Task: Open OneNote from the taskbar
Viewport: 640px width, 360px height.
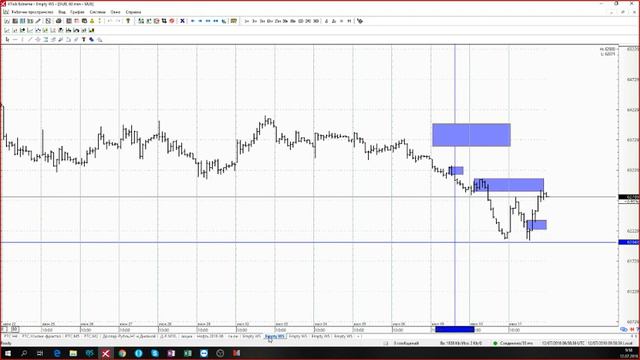Action: click(x=171, y=353)
